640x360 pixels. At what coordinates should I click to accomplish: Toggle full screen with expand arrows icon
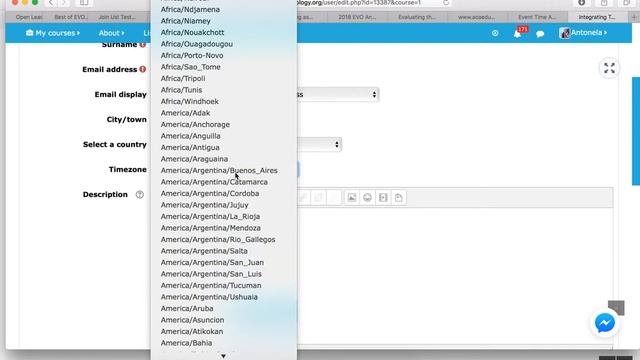coord(609,68)
